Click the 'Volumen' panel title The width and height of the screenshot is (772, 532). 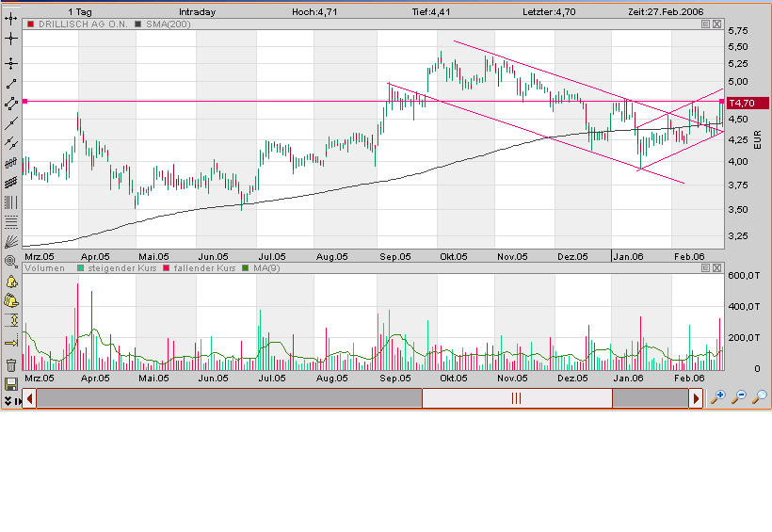pyautogui.click(x=45, y=268)
